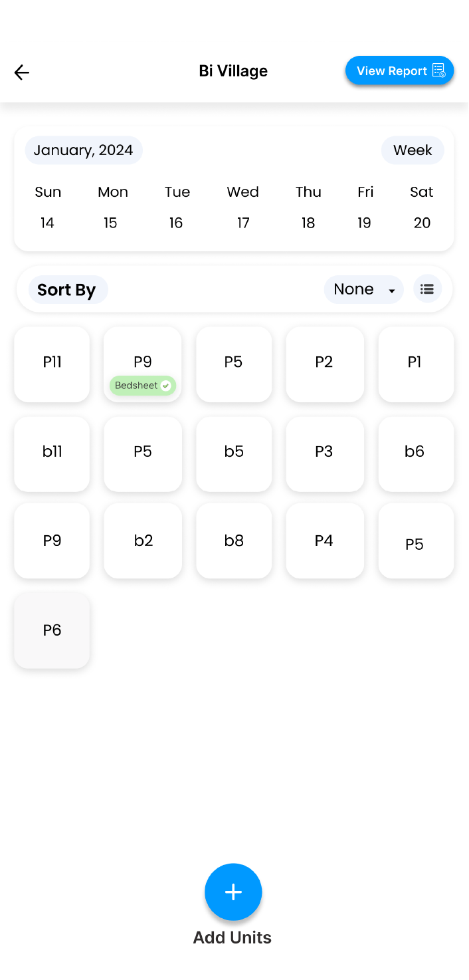469x980 pixels.
Task: Open the P3 unit tile
Action: pos(324,454)
